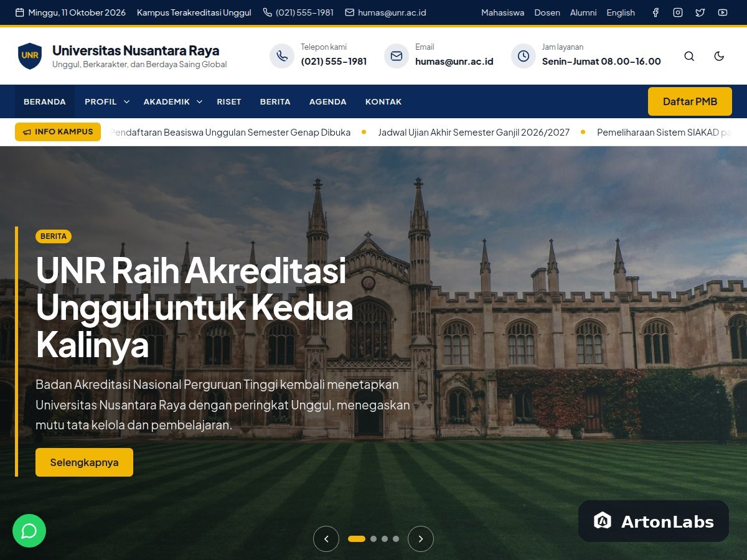Click header email under Email label
747x560 pixels.
(x=454, y=61)
